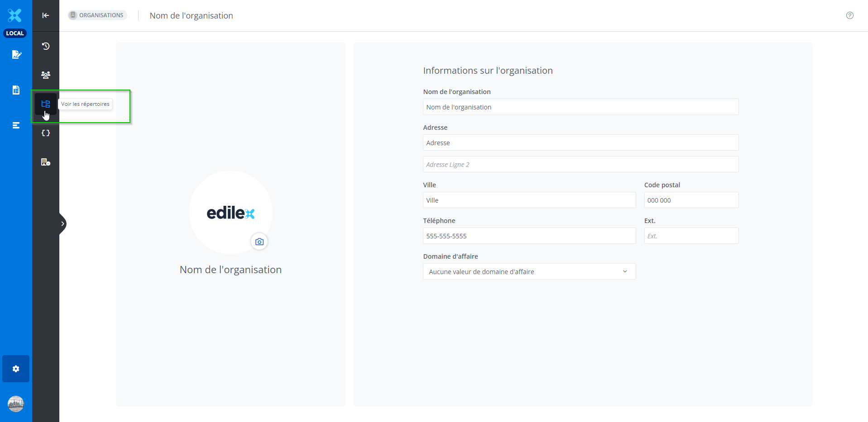Click into the 'Téléphone' input field
Viewport: 868px width, 422px height.
pos(529,236)
